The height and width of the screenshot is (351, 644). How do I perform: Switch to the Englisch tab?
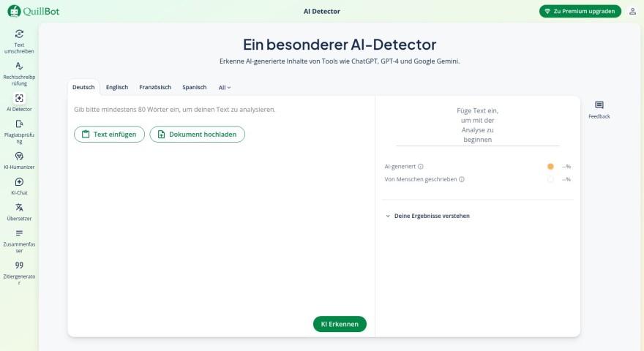click(117, 88)
